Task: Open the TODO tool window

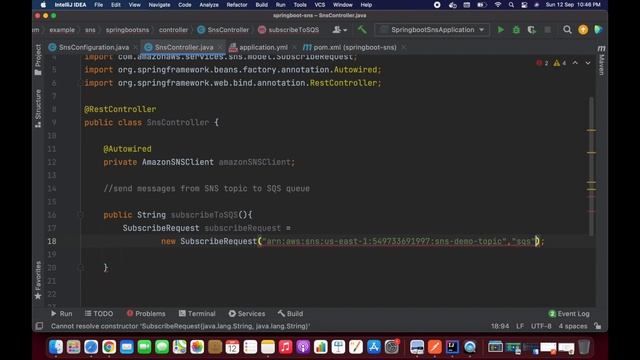Action: 99,313
